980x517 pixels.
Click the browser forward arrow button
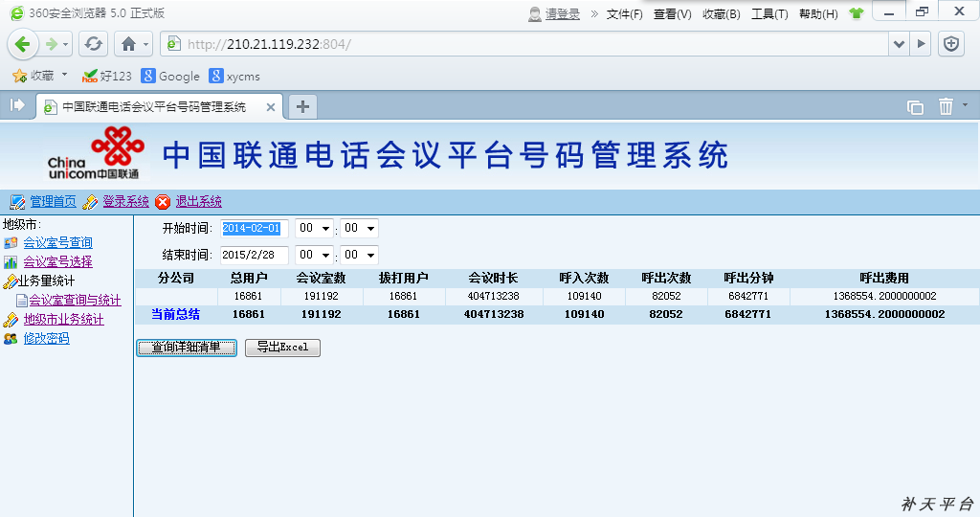[52, 44]
